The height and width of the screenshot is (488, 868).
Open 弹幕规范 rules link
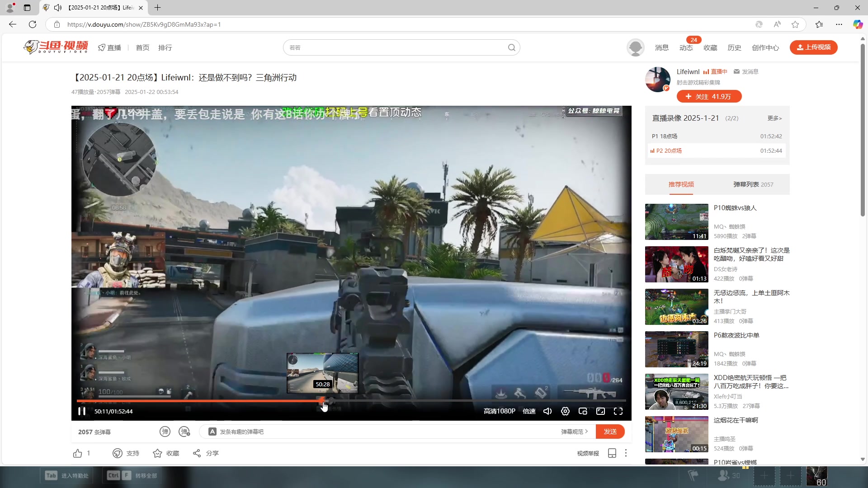coord(574,432)
